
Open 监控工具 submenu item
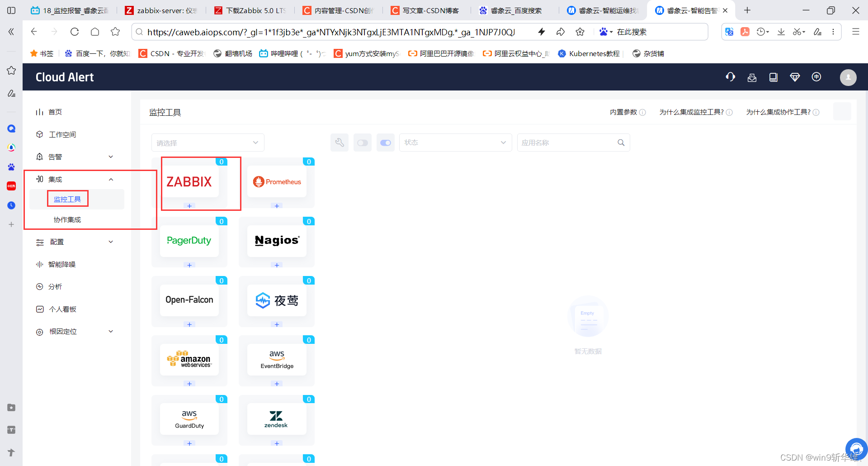[67, 199]
